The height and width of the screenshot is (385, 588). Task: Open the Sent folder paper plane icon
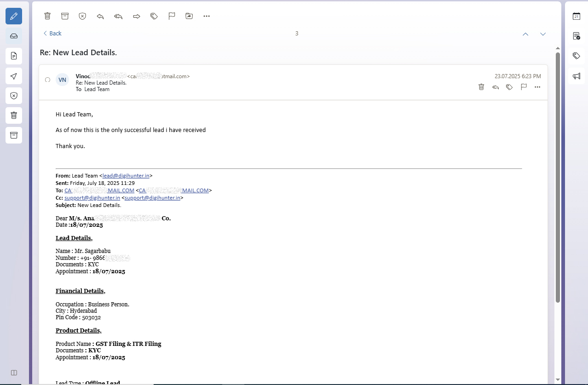tap(14, 76)
